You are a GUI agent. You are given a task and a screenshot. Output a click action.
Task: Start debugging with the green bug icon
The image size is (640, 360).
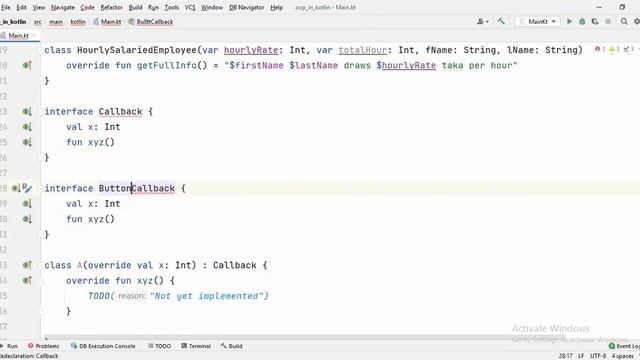click(x=582, y=21)
